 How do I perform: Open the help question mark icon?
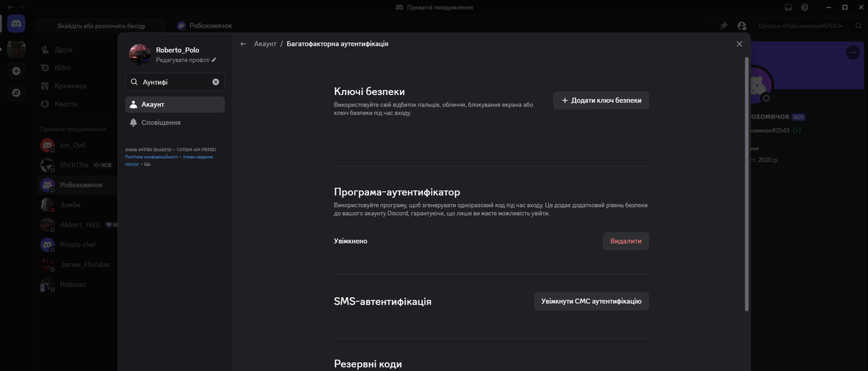tap(804, 7)
